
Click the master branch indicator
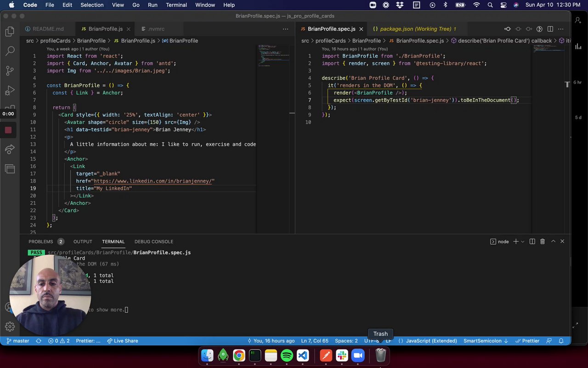17,341
